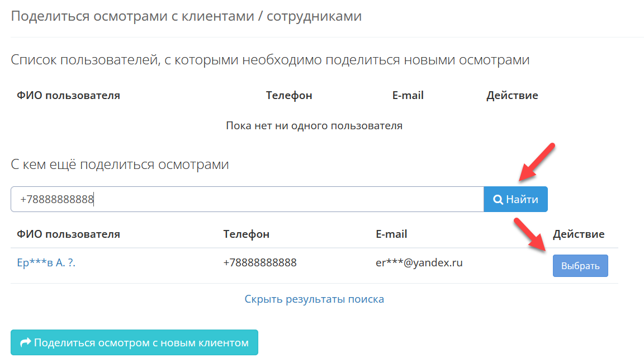Click the E-mail header in the shared users list
644x362 pixels.
click(408, 95)
